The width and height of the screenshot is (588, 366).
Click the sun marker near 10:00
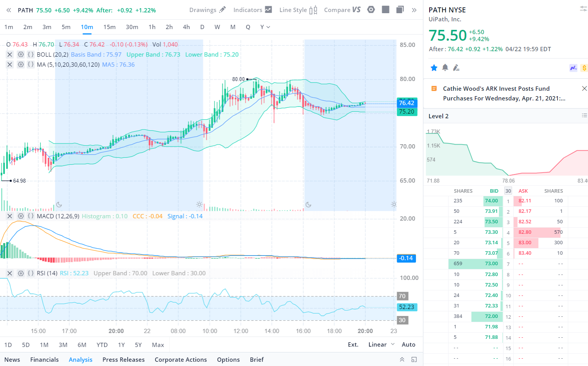[x=199, y=204]
